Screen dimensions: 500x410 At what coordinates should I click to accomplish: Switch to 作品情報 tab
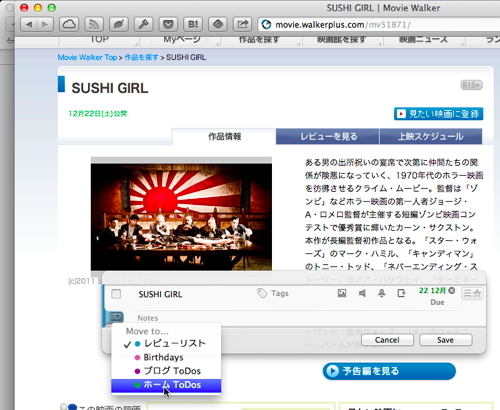[x=224, y=136]
